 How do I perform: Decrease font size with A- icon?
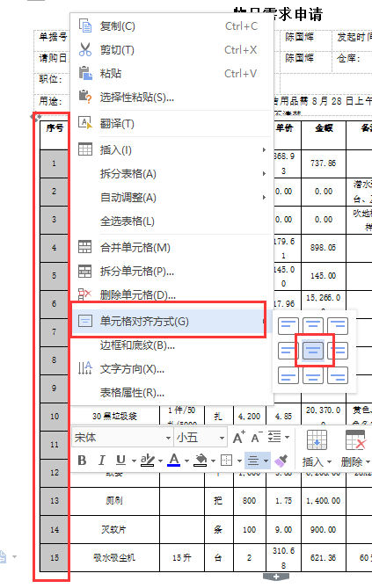point(257,437)
